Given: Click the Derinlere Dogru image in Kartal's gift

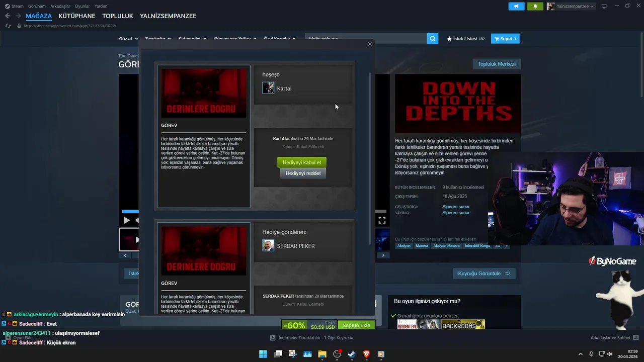Looking at the screenshot, I should pos(204,93).
